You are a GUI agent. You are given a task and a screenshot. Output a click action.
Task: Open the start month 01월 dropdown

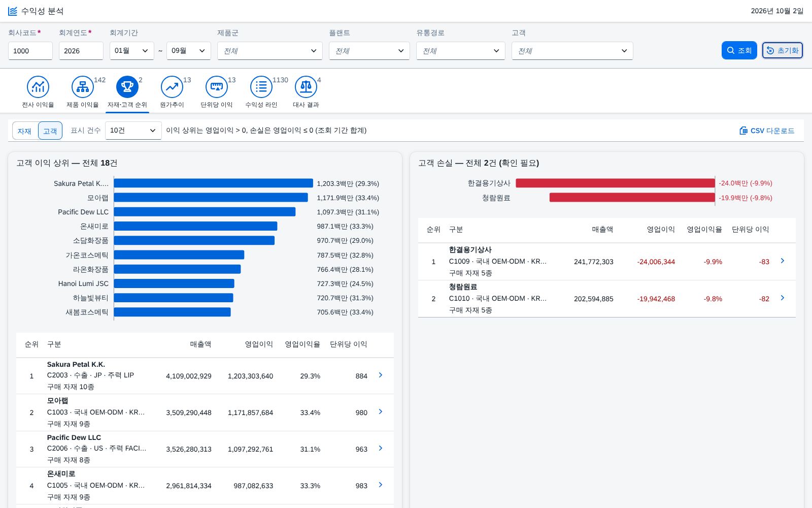coord(132,51)
